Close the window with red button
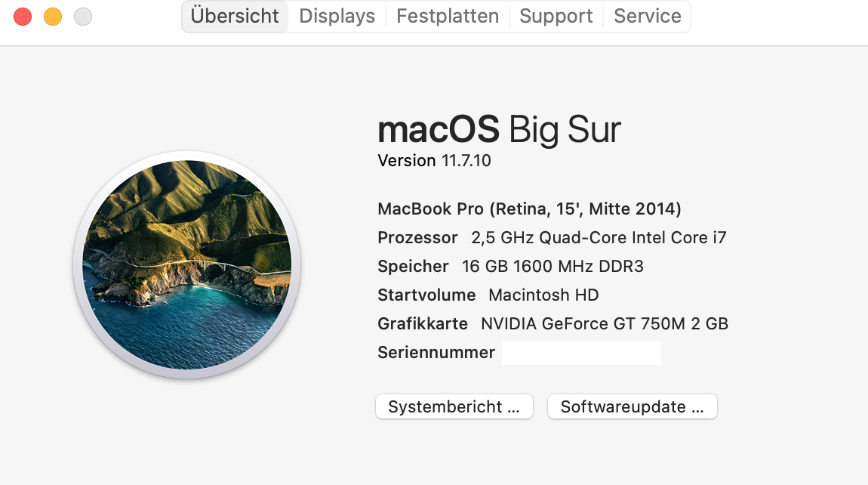Image resolution: width=868 pixels, height=485 pixels. point(23,16)
